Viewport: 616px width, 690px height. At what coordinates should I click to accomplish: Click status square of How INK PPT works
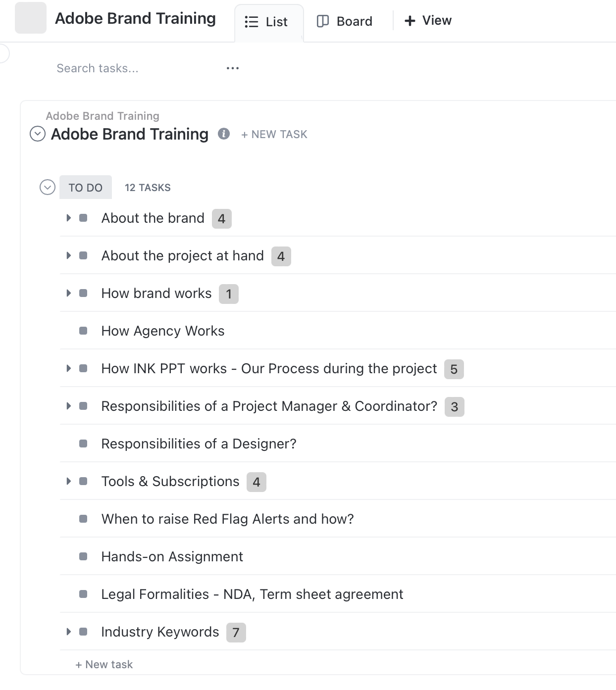point(83,368)
